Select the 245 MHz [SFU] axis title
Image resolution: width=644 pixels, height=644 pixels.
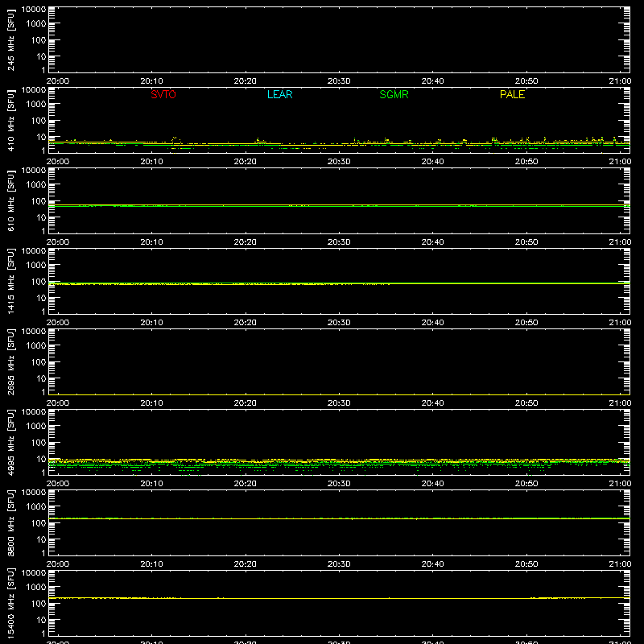[10, 39]
